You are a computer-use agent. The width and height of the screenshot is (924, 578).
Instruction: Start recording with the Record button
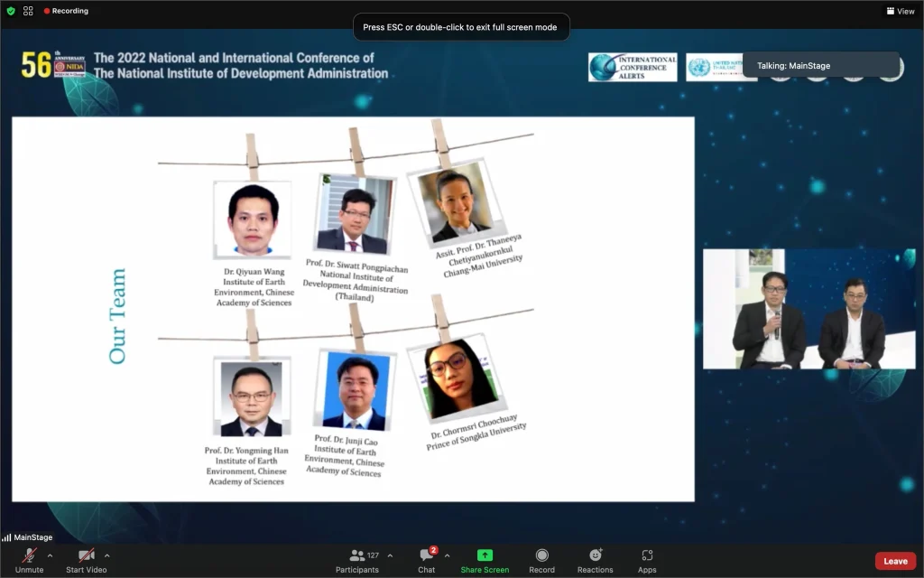click(541, 561)
